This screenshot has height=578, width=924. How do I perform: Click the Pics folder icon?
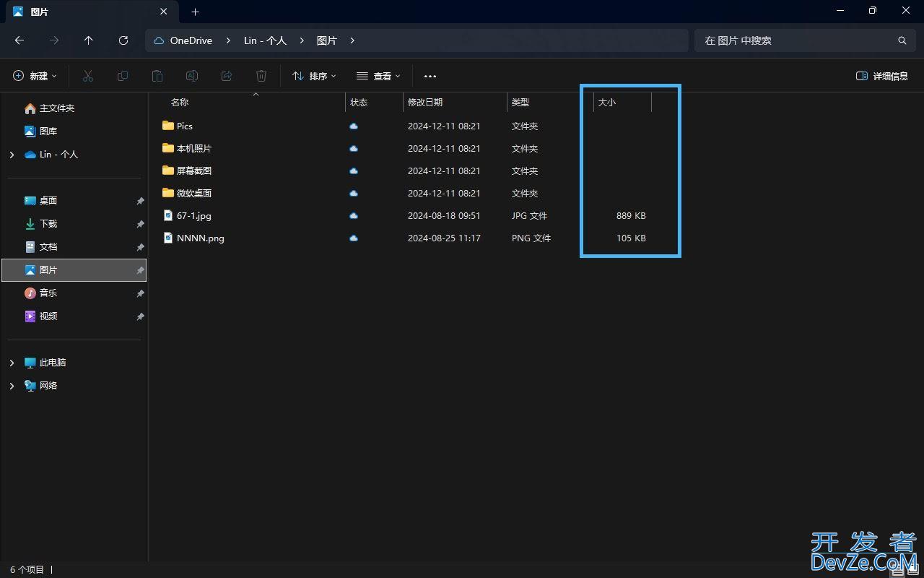pyautogui.click(x=168, y=126)
